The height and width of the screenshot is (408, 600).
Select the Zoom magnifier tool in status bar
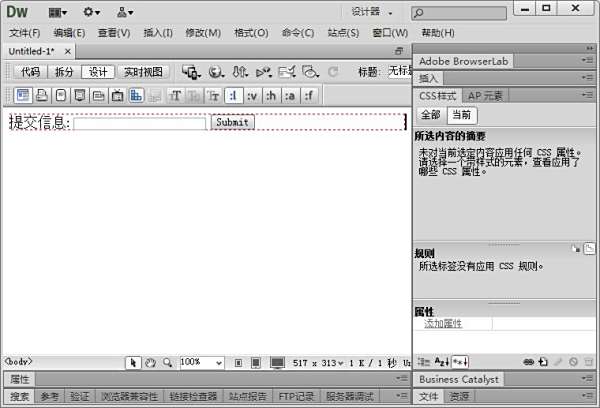tap(167, 362)
